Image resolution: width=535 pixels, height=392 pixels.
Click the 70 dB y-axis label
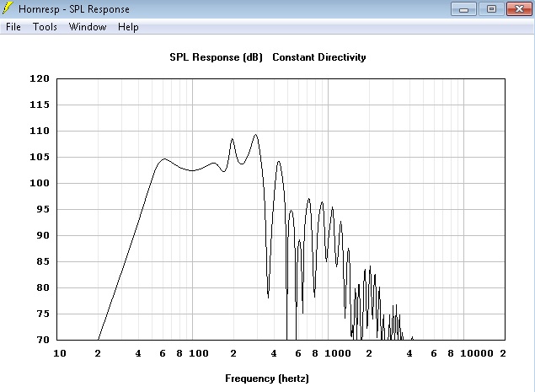pyautogui.click(x=43, y=340)
